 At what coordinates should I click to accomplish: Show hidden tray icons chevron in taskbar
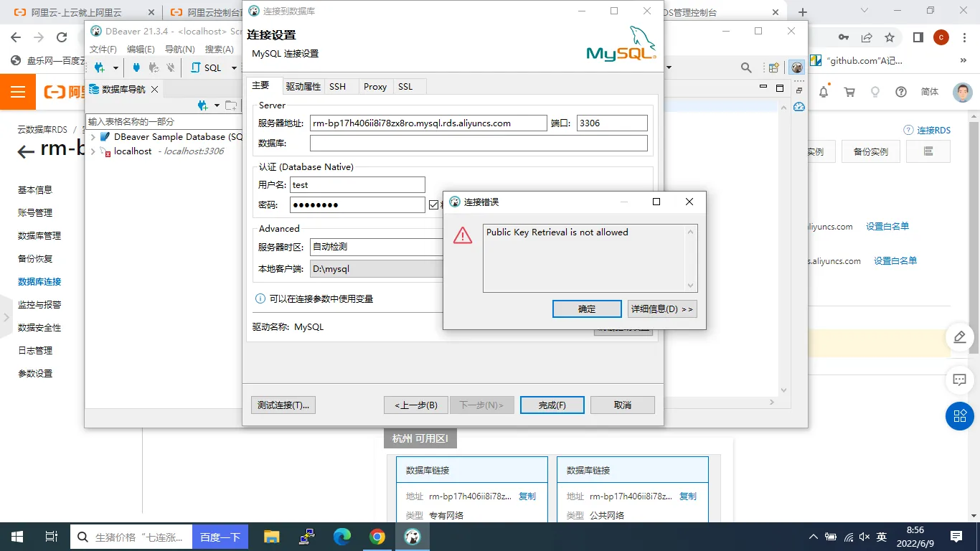click(x=813, y=537)
